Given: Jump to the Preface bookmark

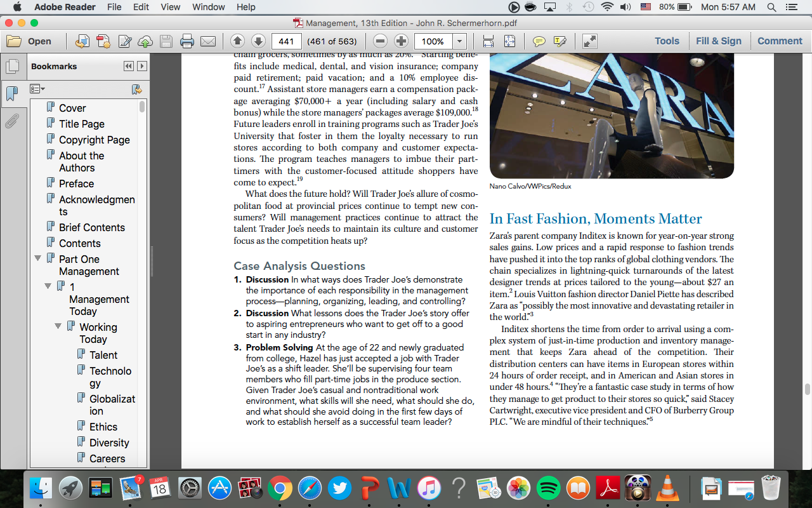Looking at the screenshot, I should pyautogui.click(x=76, y=184).
